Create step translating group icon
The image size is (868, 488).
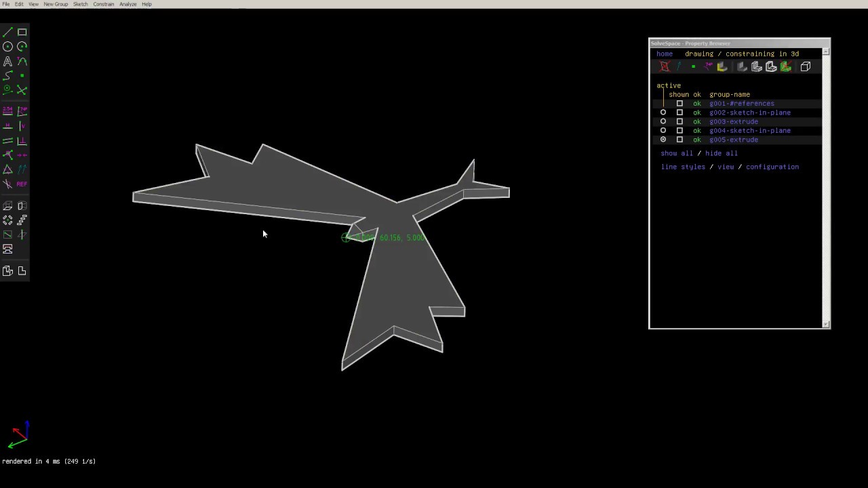click(x=22, y=220)
